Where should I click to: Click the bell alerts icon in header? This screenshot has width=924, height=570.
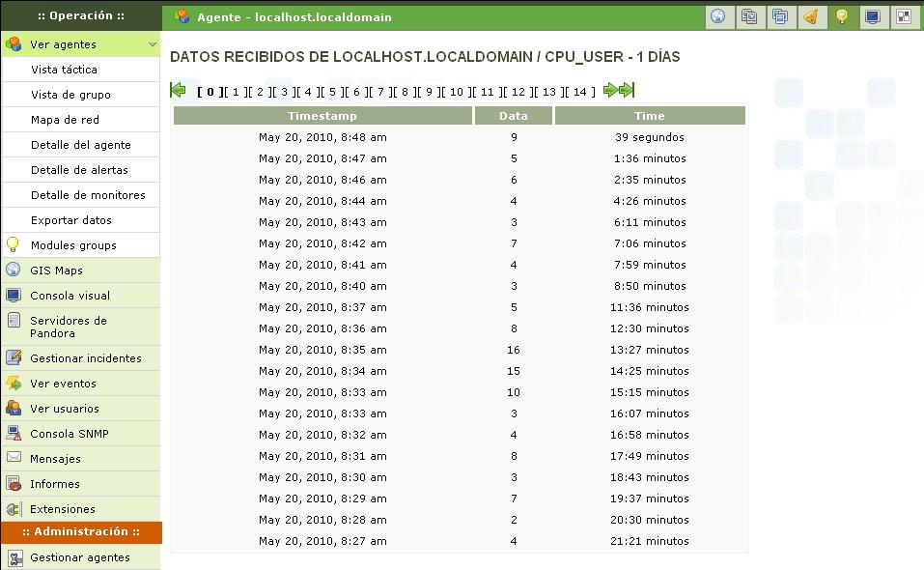(x=811, y=16)
